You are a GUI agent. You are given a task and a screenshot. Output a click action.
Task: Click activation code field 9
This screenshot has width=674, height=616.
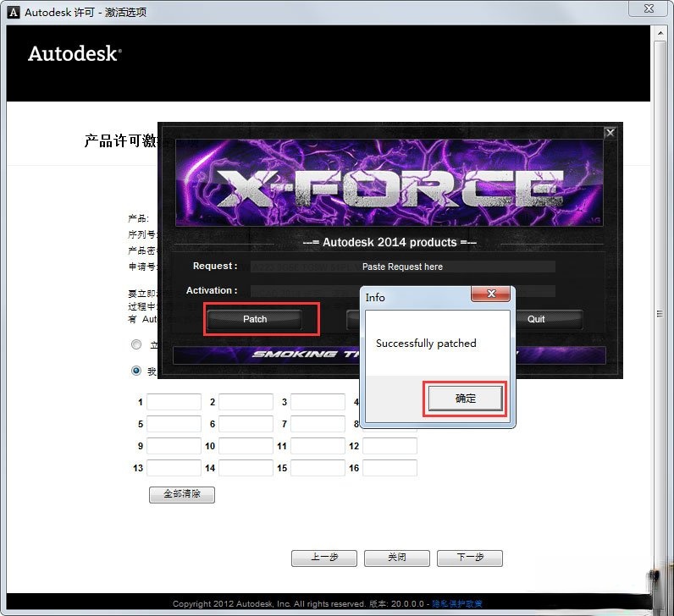click(x=174, y=446)
